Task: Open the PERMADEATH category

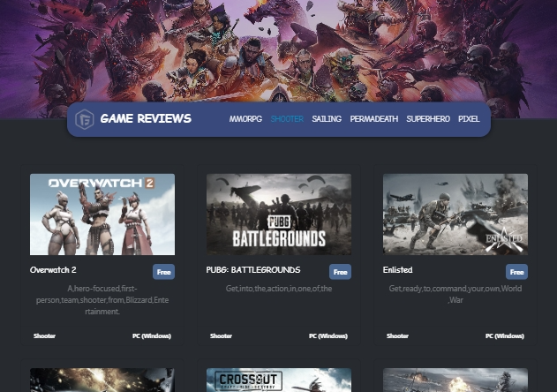Action: point(374,119)
